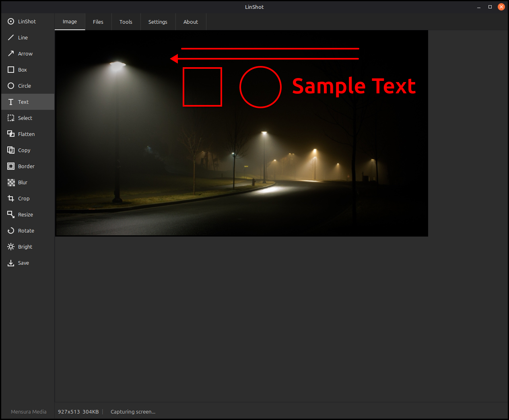This screenshot has width=509, height=420.
Task: Rotate the image
Action: 28,231
